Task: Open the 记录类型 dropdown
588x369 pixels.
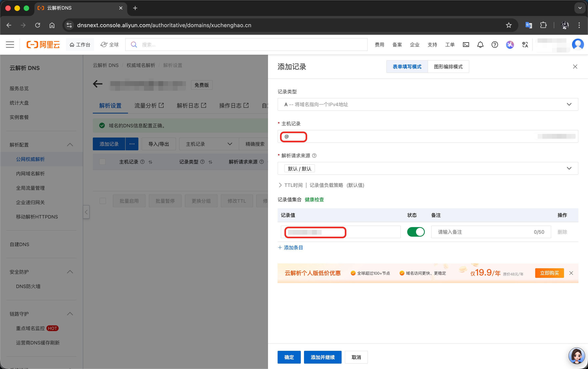Action: pyautogui.click(x=428, y=105)
